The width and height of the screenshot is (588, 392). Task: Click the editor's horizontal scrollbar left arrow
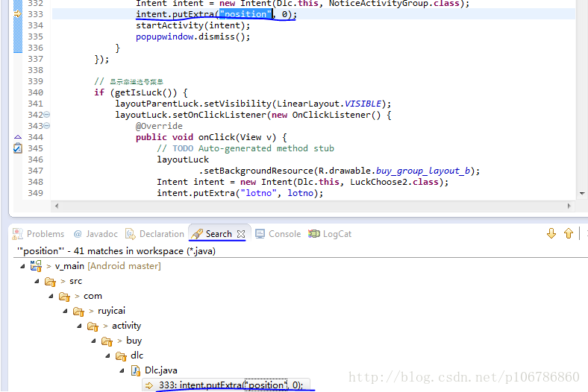[x=57, y=206]
